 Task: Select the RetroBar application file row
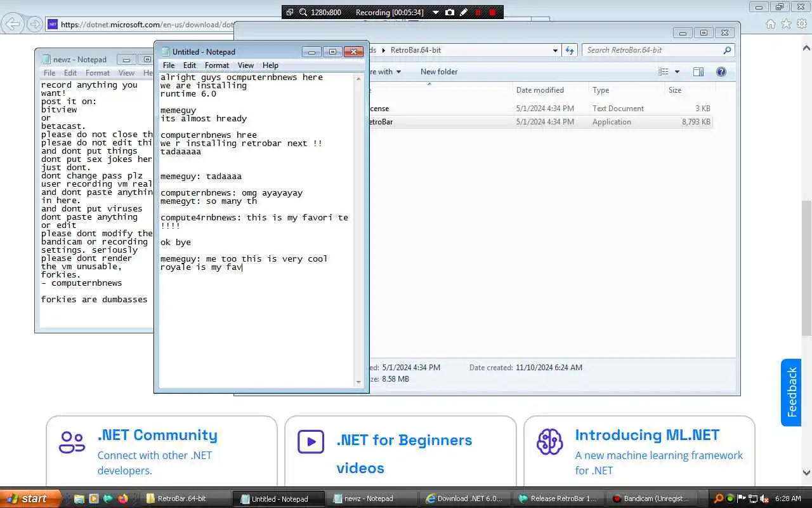coord(540,122)
